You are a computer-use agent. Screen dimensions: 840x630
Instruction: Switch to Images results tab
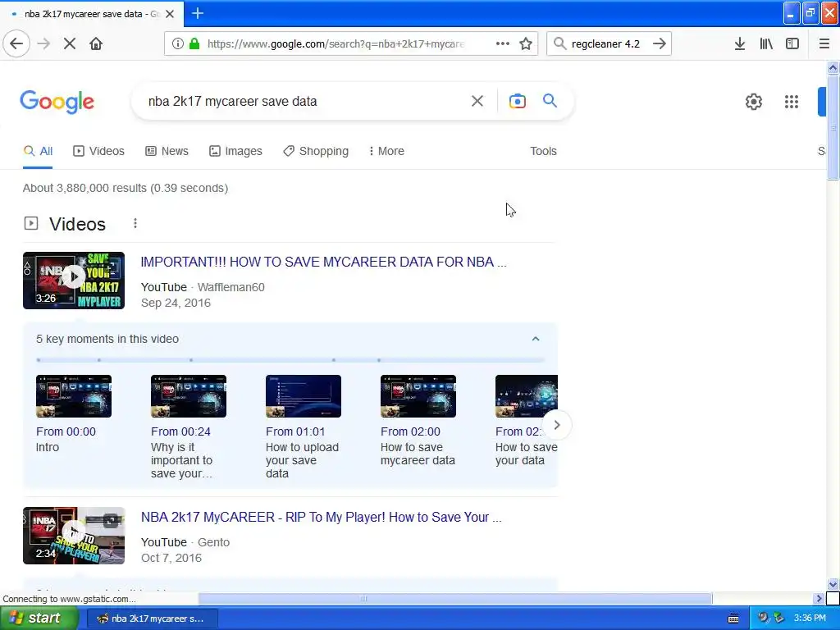point(235,151)
